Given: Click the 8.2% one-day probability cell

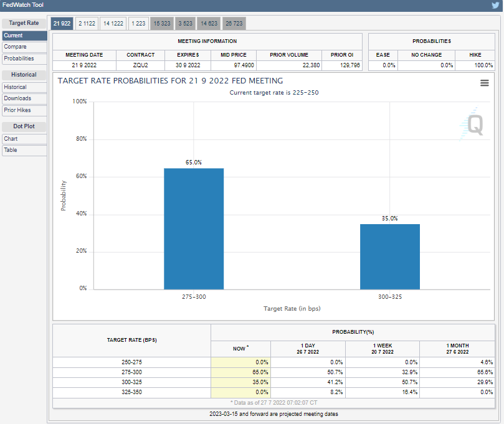Looking at the screenshot, I should pyautogui.click(x=308, y=392).
